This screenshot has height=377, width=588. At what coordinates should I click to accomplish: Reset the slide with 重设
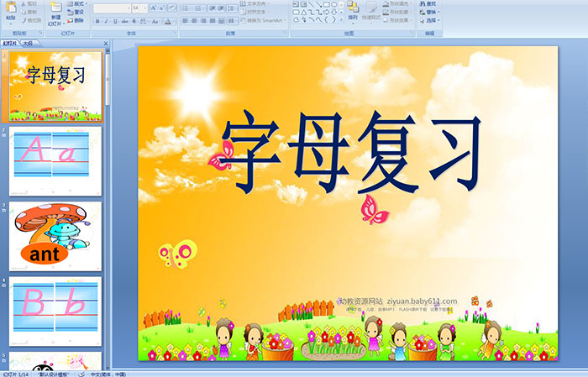[x=76, y=12]
